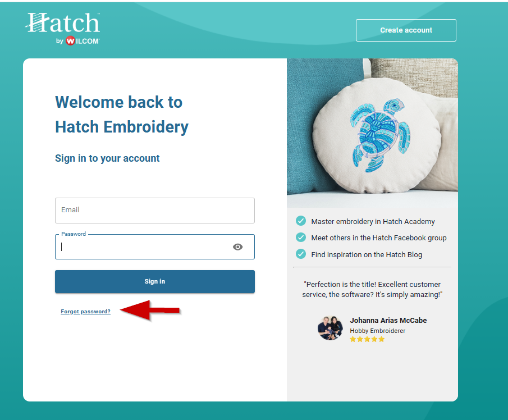Click 'Find inspiration on the Hatch Blog' text
This screenshot has width=508, height=420.
click(x=367, y=255)
